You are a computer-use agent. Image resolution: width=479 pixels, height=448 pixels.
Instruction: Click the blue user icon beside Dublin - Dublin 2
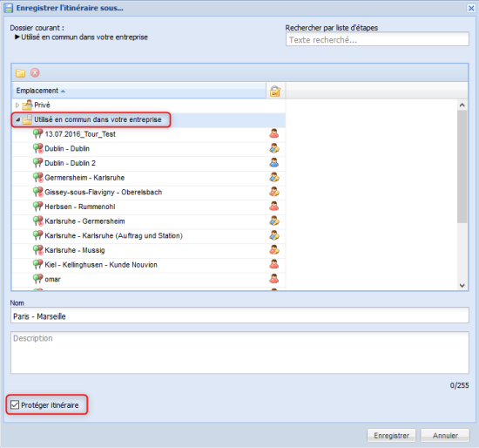pos(274,163)
